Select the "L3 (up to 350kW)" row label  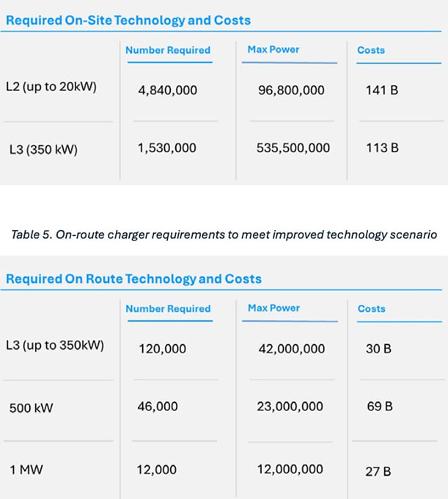(x=54, y=346)
